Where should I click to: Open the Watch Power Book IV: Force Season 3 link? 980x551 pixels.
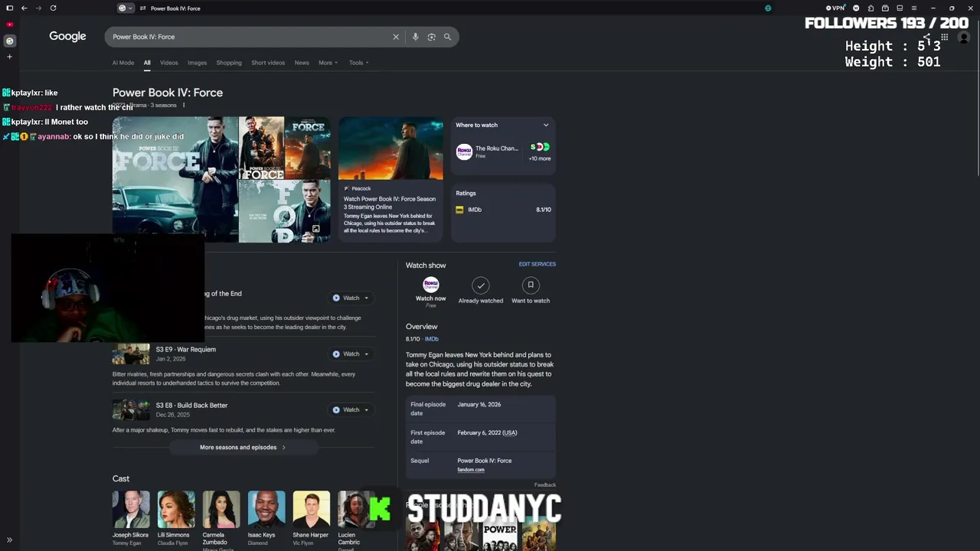pyautogui.click(x=390, y=203)
